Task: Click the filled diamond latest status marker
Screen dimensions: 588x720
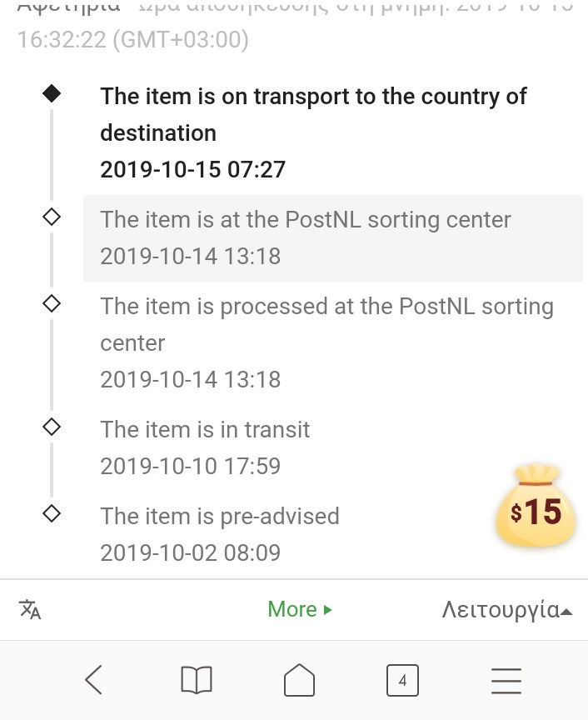Action: pyautogui.click(x=52, y=94)
